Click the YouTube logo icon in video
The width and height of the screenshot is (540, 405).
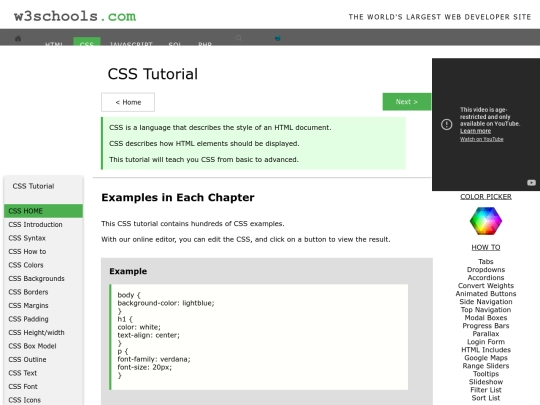(x=531, y=183)
